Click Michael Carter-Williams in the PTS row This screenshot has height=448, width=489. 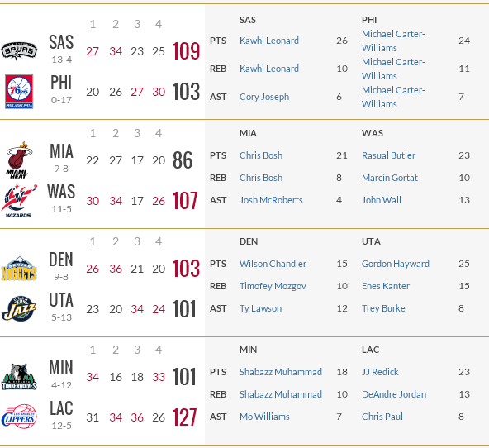(x=393, y=41)
